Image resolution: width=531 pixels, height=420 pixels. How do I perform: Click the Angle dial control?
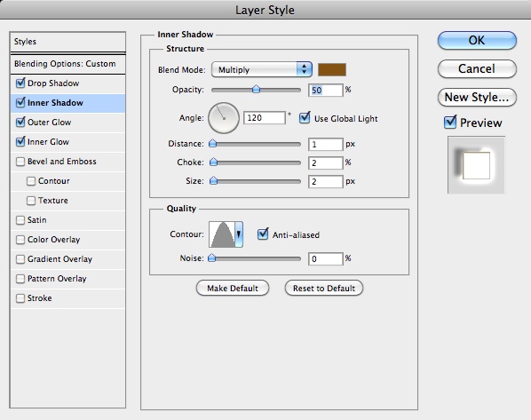[224, 118]
